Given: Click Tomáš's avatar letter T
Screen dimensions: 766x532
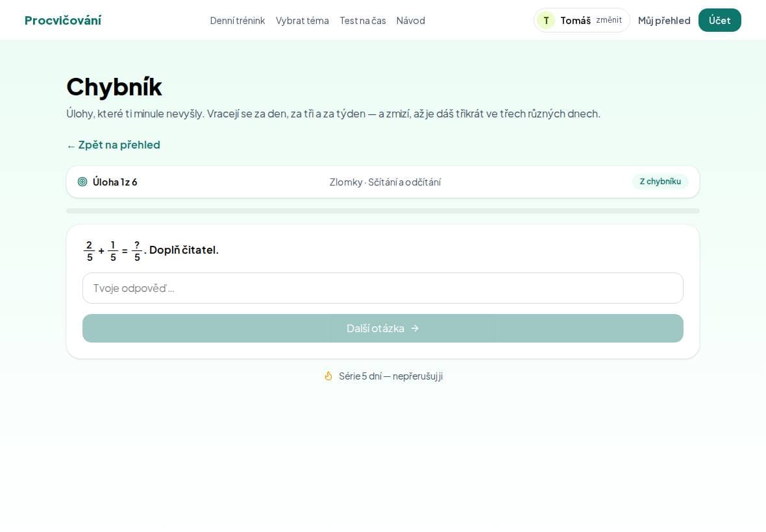Looking at the screenshot, I should tap(546, 21).
